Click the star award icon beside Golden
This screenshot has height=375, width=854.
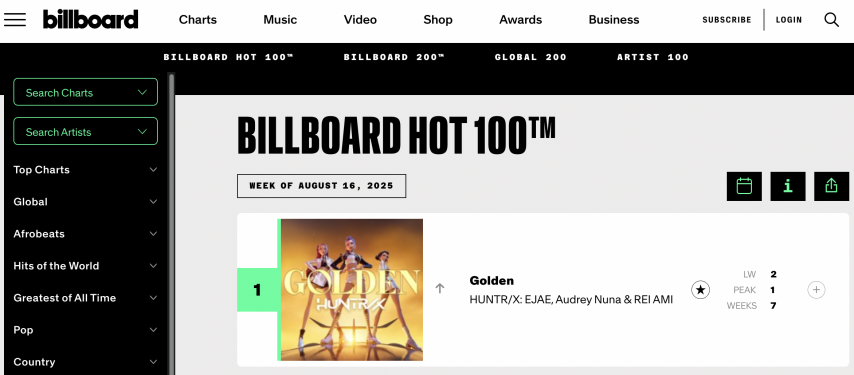click(x=700, y=290)
